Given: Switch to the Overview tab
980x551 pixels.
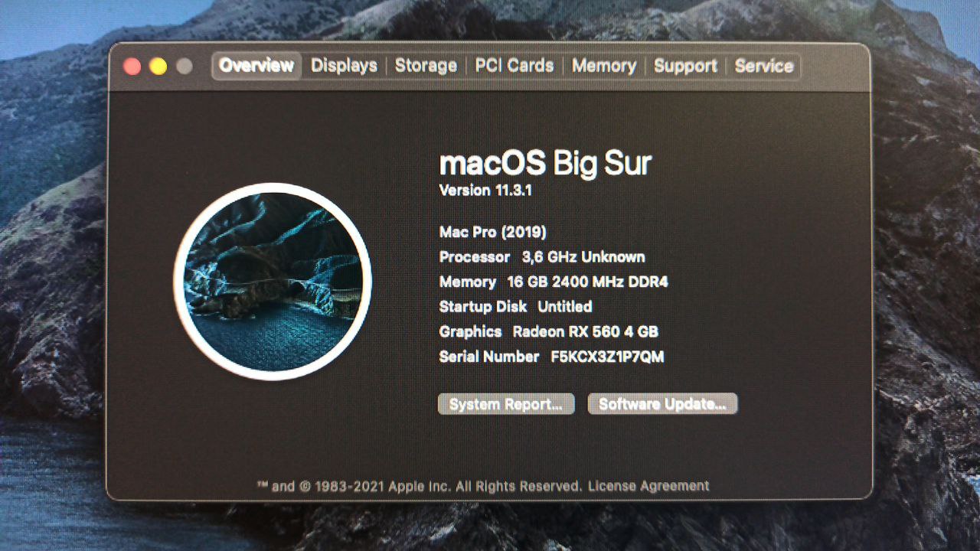Looking at the screenshot, I should [256, 66].
